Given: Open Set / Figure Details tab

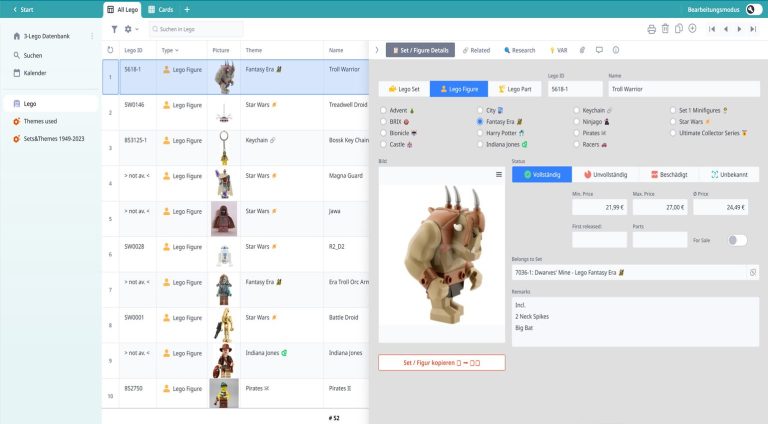Looking at the screenshot, I should [420, 50].
